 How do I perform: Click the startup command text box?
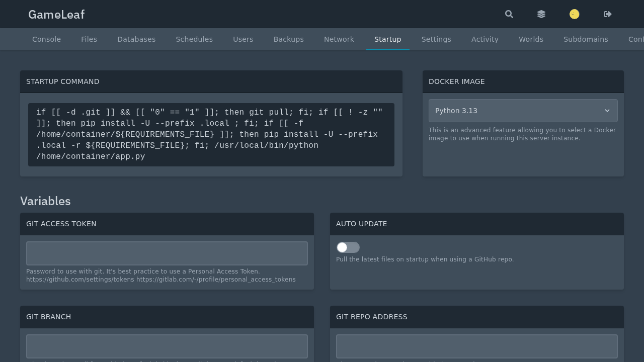[211, 135]
